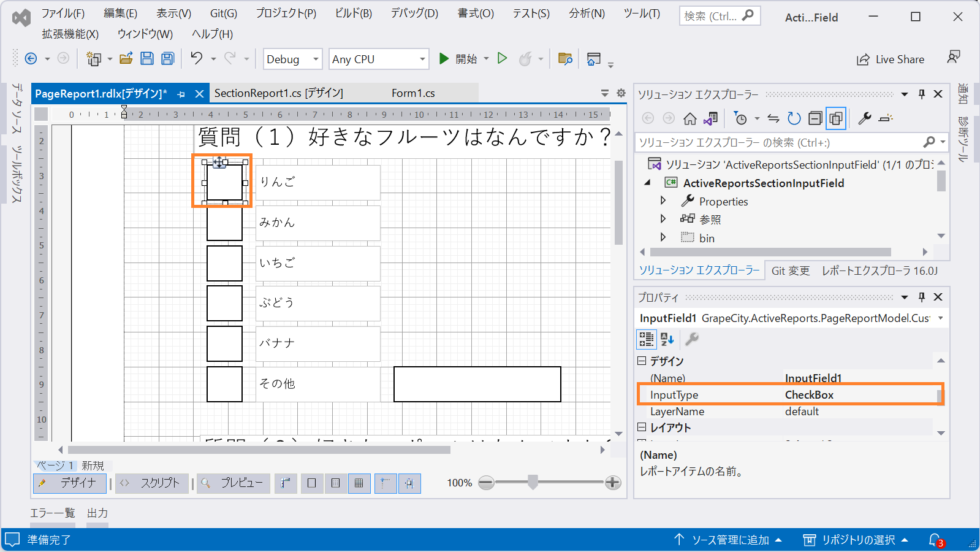Screen dimensions: 980x552
Task: Expand the 参照 node in Solution Explorer
Action: point(663,218)
